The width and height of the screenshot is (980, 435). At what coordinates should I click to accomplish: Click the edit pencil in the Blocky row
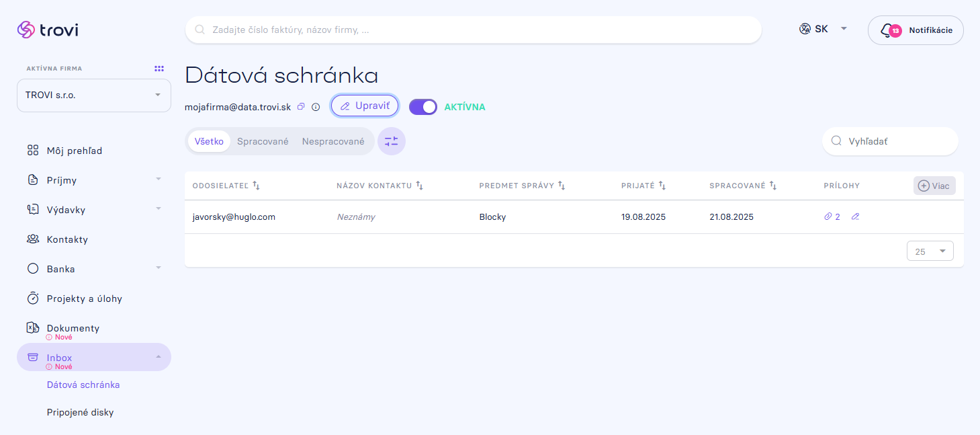click(x=855, y=217)
